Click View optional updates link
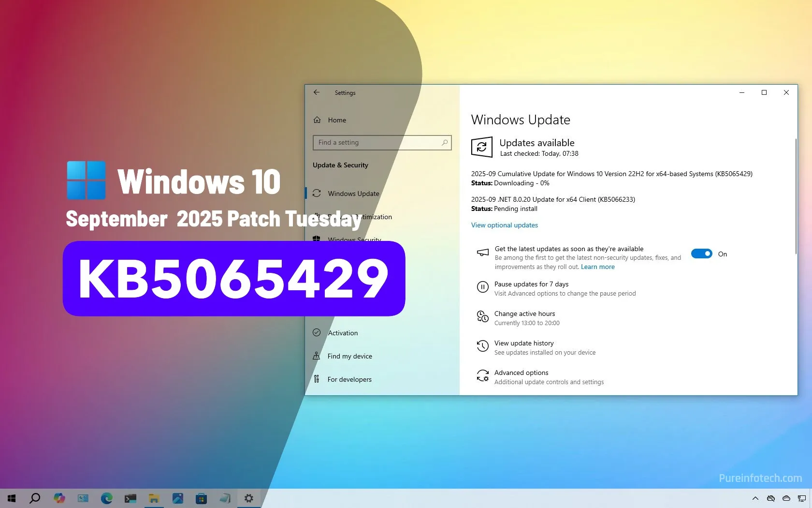Viewport: 812px width, 508px height. 504,225
